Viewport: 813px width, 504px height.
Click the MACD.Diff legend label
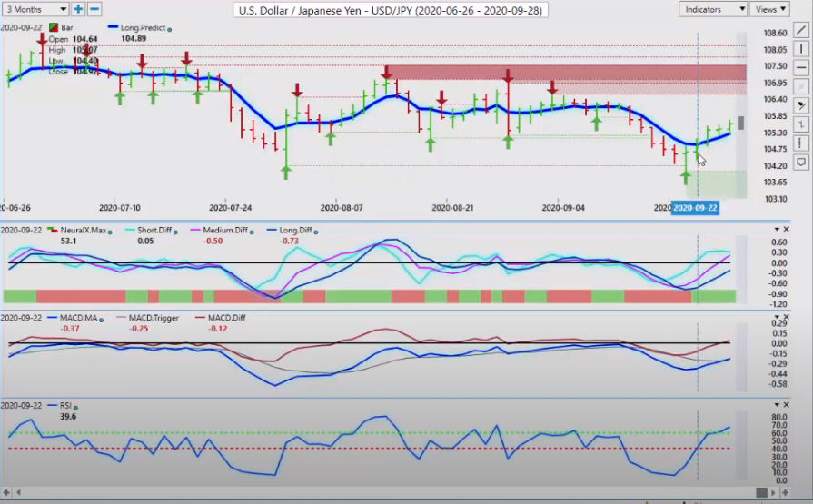pyautogui.click(x=226, y=318)
